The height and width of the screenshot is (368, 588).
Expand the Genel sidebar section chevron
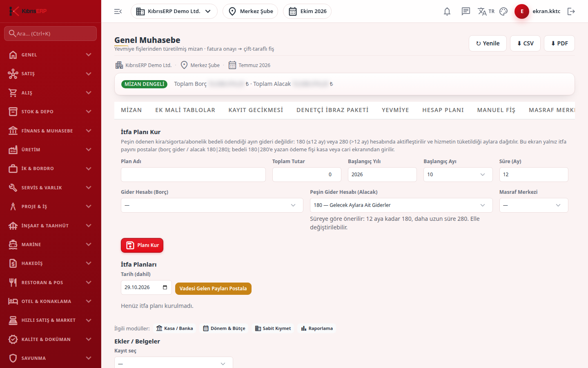pos(89,55)
